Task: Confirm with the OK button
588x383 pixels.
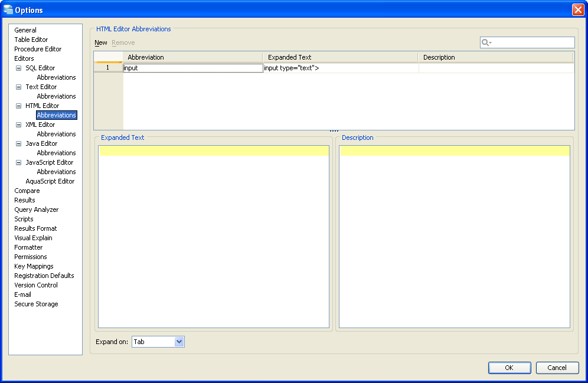Action: click(509, 368)
